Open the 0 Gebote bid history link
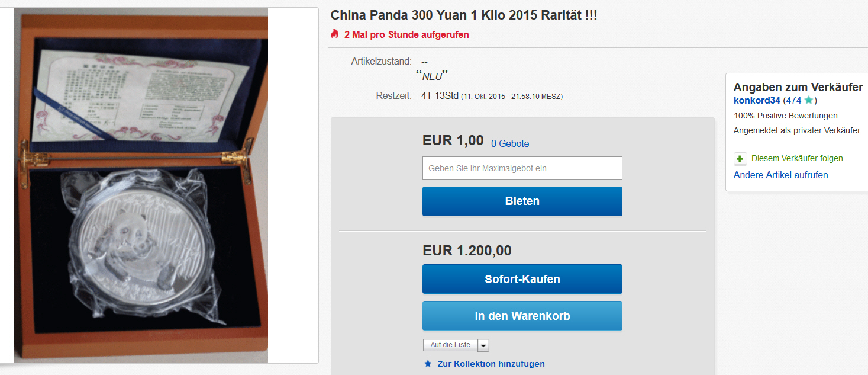This screenshot has height=375, width=868. 510,143
